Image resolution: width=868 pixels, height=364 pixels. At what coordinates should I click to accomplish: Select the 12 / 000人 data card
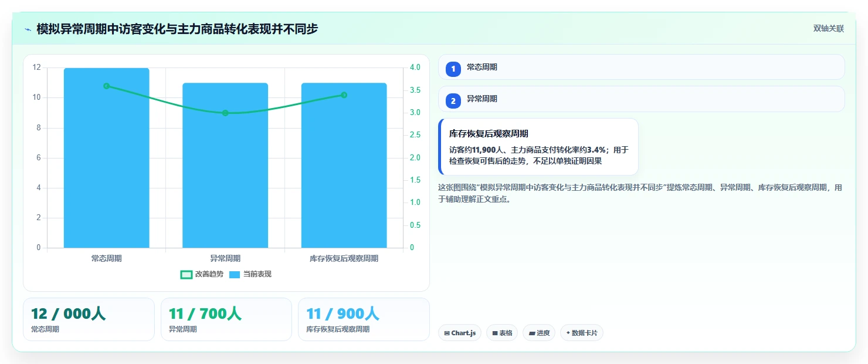coord(89,319)
